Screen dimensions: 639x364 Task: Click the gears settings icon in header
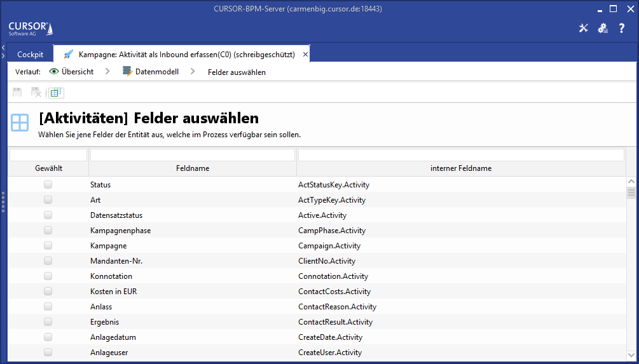(x=603, y=29)
